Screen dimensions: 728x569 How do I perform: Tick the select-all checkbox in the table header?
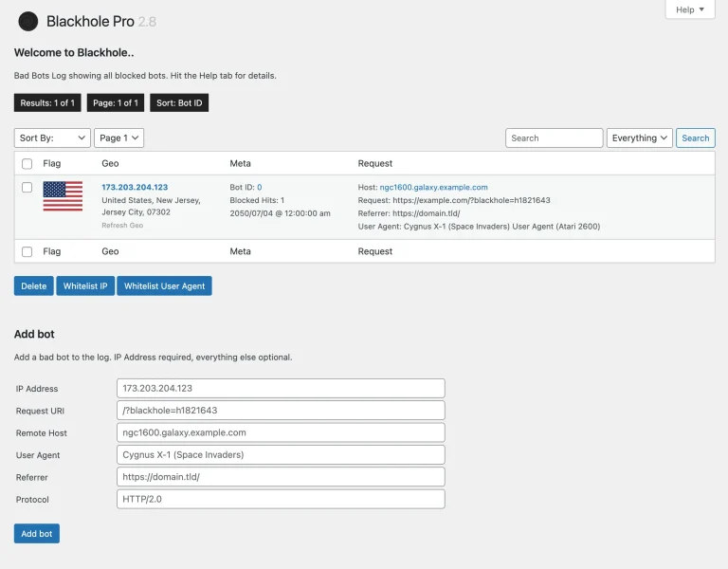[27, 163]
